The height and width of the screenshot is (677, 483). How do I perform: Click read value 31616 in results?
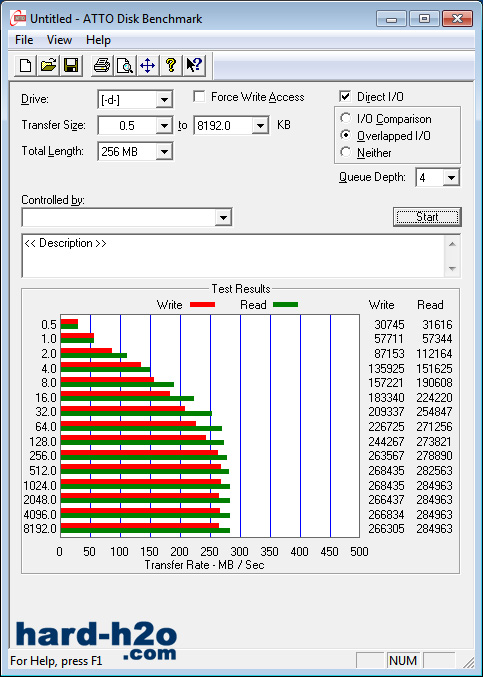pos(437,325)
